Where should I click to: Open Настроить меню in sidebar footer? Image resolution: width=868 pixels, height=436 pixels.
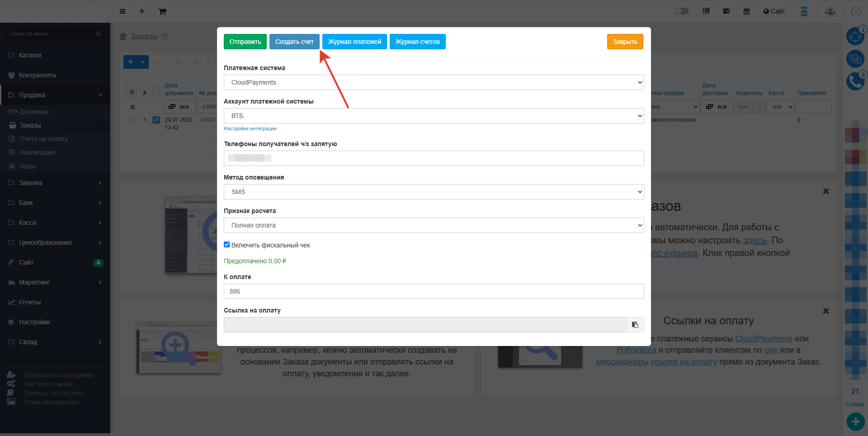[x=48, y=384]
